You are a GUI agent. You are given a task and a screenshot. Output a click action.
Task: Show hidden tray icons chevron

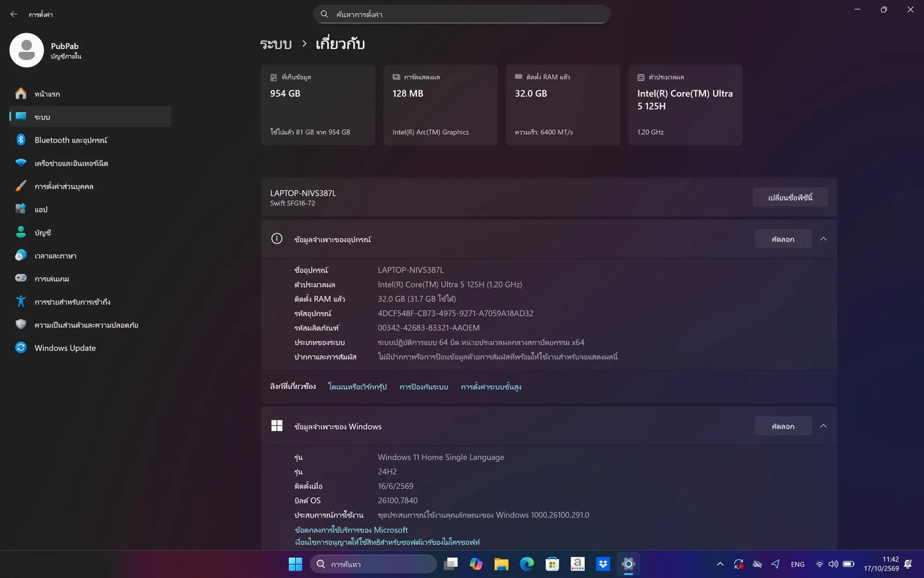click(720, 564)
